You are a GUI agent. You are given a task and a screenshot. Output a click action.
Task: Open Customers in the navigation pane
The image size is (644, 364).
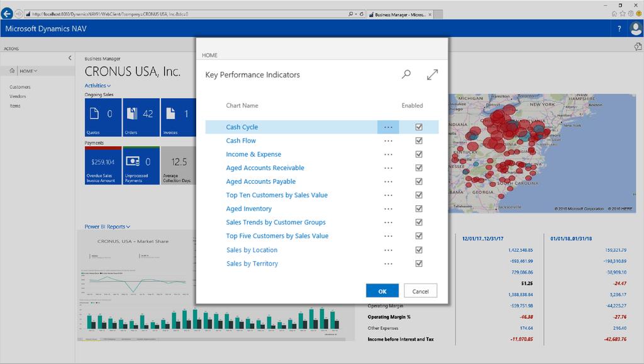point(20,87)
